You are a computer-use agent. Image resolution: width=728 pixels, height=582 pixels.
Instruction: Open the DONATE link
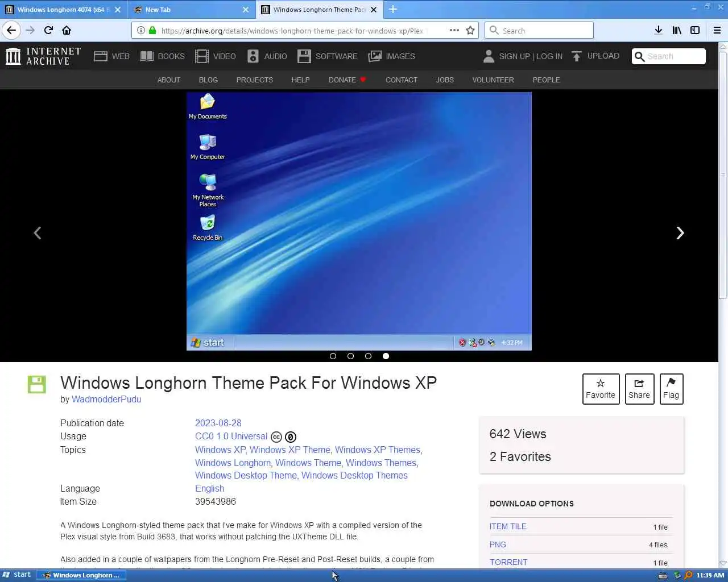347,80
